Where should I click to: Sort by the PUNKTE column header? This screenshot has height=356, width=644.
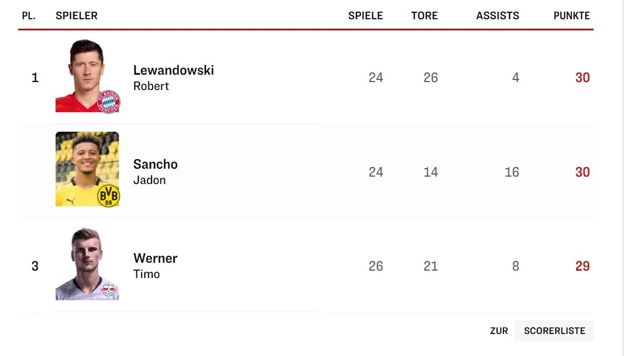click(572, 16)
